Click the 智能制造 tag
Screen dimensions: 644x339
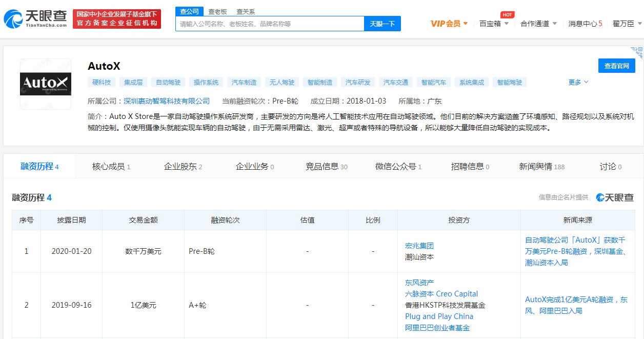click(320, 82)
